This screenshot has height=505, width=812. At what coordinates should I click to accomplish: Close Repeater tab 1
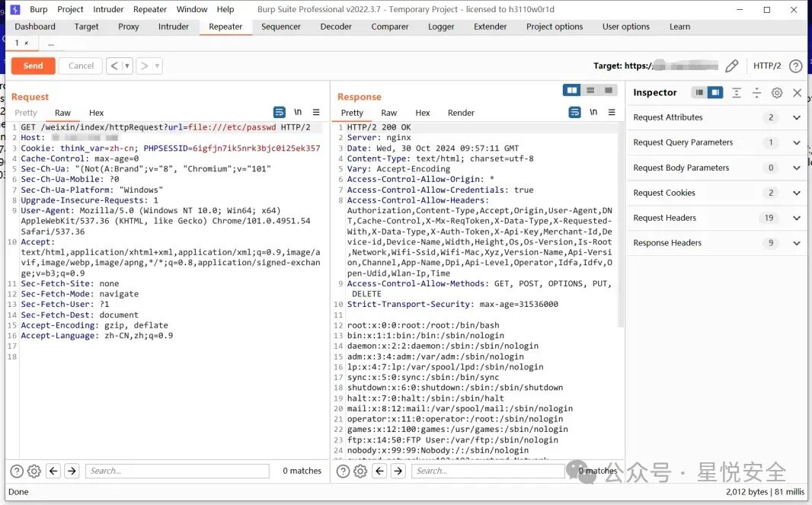point(27,43)
